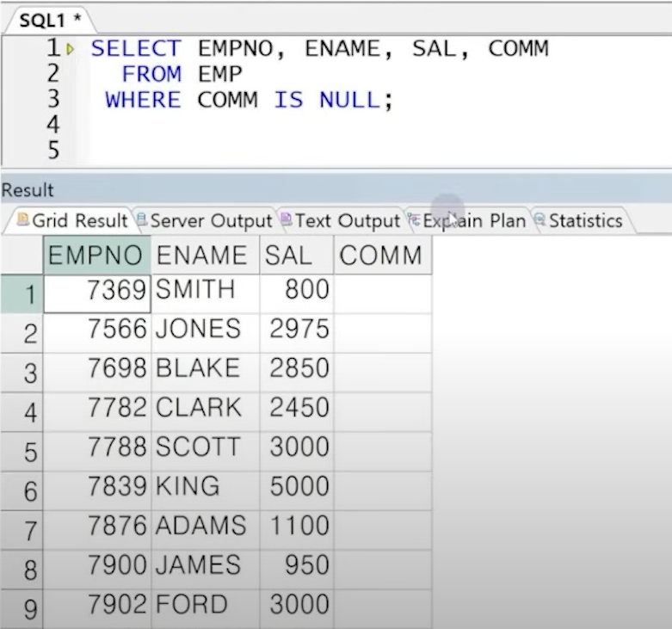The width and height of the screenshot is (672, 629).
Task: Open the Explain Plan tab
Action: click(468, 220)
